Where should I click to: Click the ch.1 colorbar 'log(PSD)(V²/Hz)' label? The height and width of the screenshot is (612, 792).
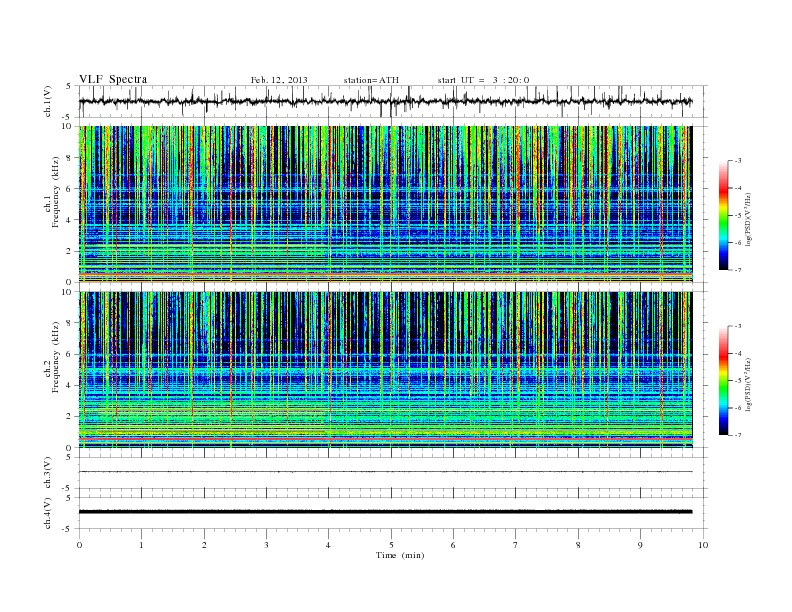click(x=750, y=219)
